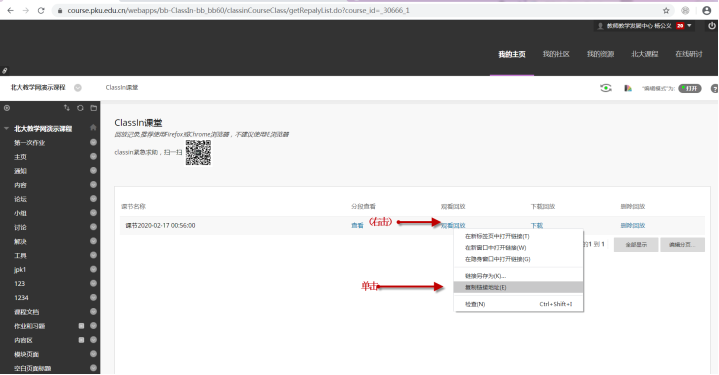Open the options chevron for 1234

point(94,298)
